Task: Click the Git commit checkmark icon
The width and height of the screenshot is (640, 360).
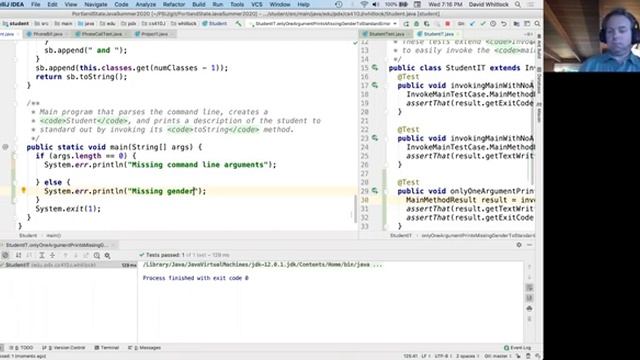Action: [x=483, y=24]
